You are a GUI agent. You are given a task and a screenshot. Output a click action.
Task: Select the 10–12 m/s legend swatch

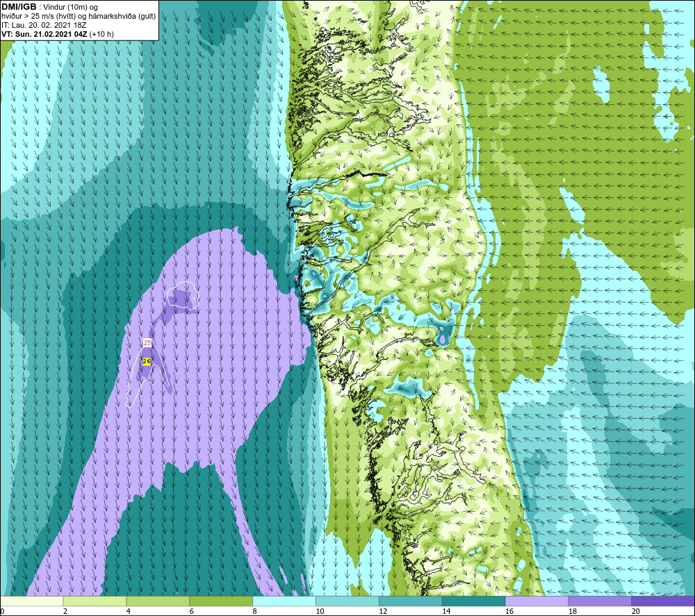click(347, 601)
